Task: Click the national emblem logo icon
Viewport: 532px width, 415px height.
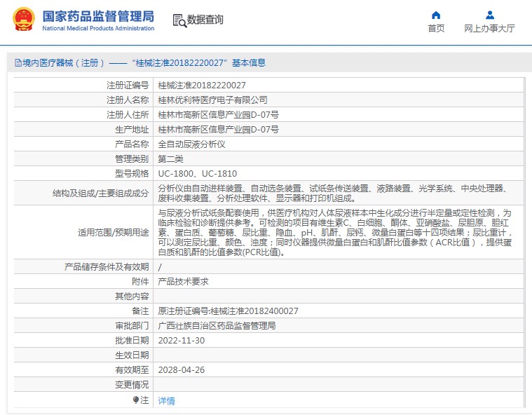Action: [x=24, y=20]
